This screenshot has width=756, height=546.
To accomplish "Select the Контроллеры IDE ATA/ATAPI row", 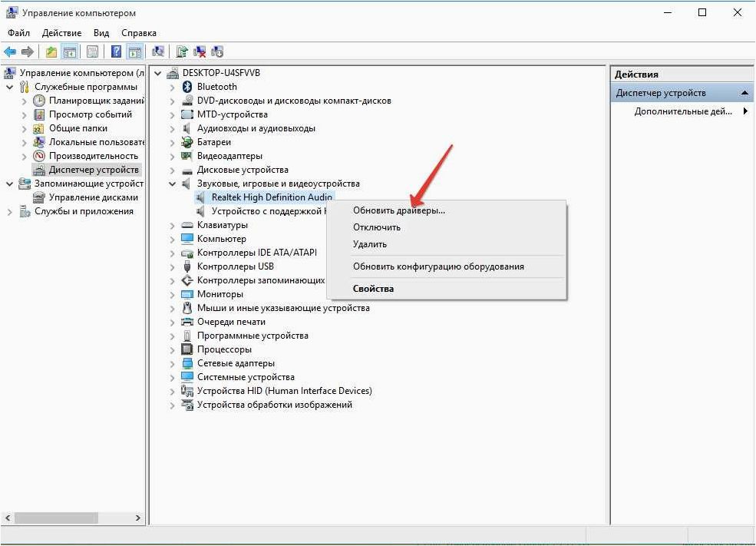I will point(257,253).
